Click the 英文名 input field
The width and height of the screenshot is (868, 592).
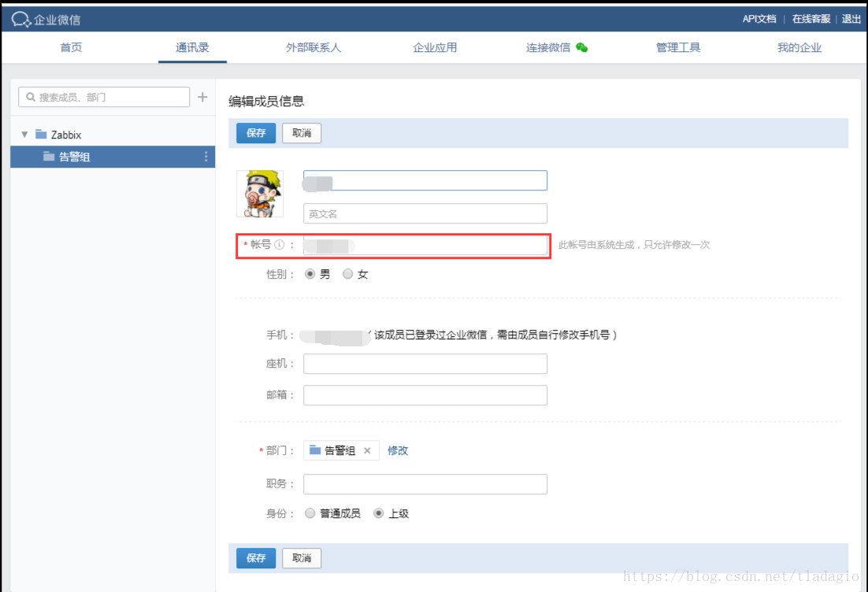tap(425, 213)
